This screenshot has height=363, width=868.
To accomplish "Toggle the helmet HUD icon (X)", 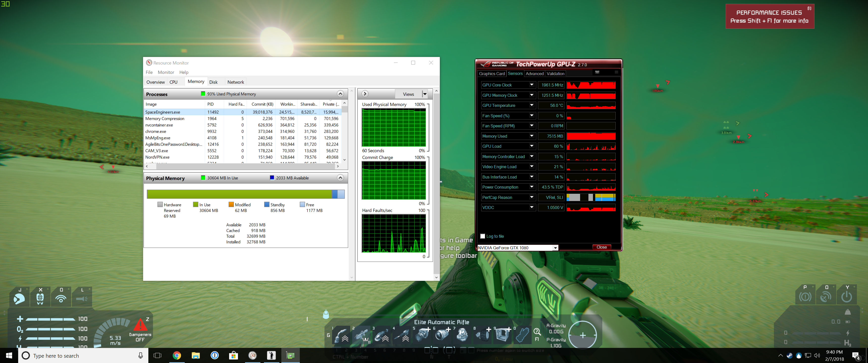I will (x=40, y=297).
